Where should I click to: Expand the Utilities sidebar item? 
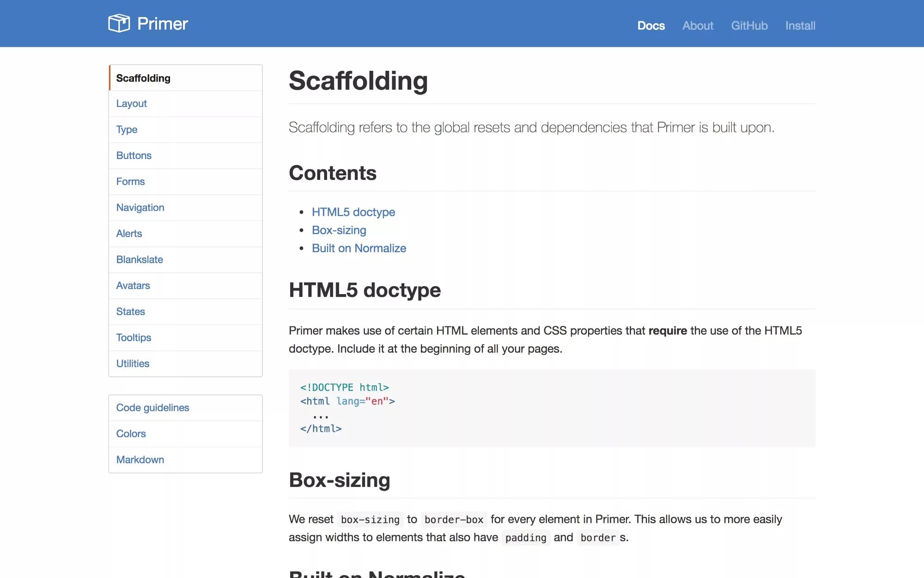133,363
